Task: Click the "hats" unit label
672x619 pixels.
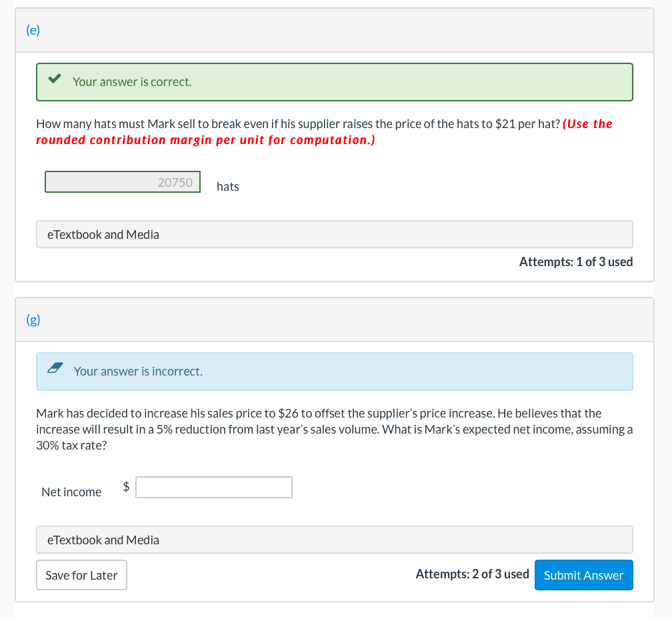Action: 228,187
